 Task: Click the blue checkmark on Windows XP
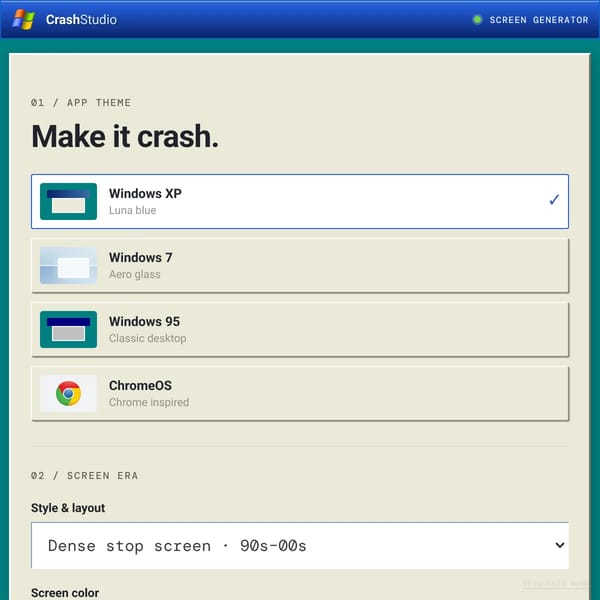pos(554,199)
